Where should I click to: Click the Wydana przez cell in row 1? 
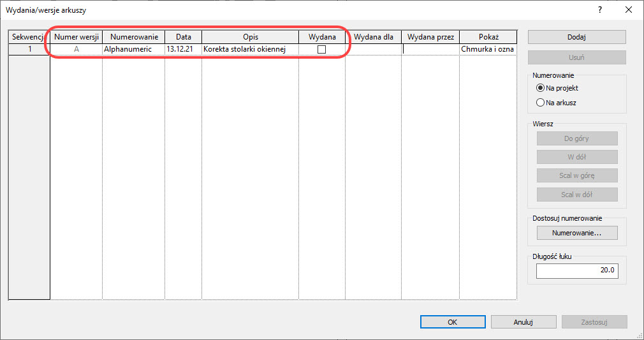(x=430, y=49)
